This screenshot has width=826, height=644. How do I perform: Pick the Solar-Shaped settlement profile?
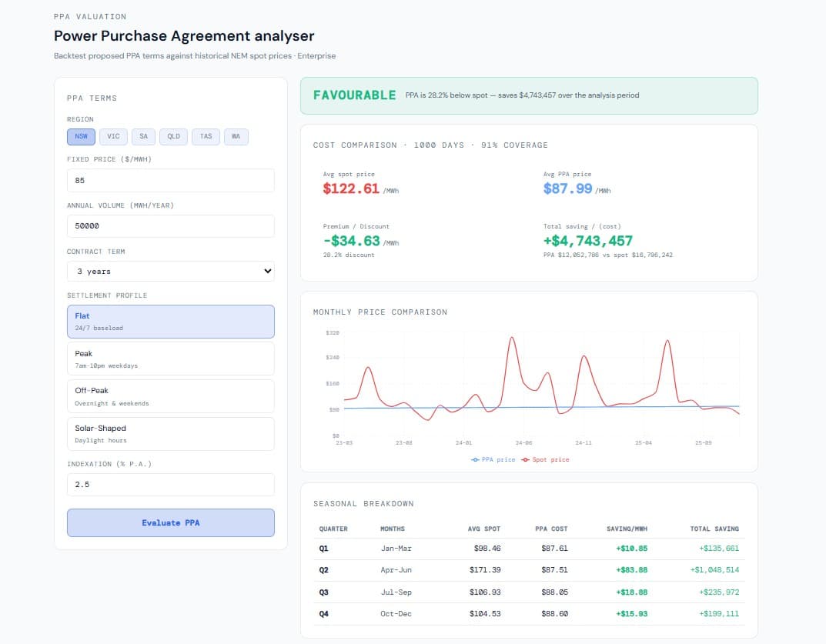[170, 434]
